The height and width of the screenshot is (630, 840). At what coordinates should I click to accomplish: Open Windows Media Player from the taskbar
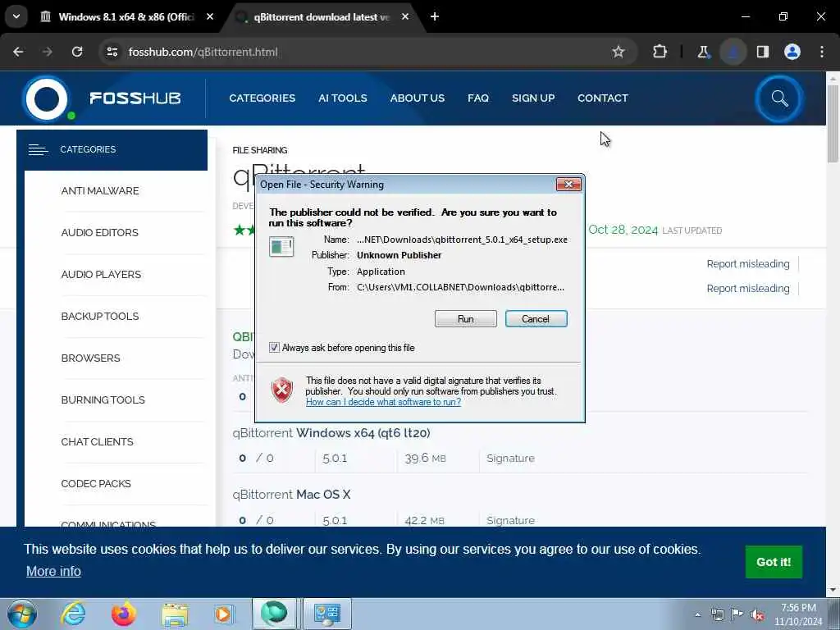click(x=224, y=614)
